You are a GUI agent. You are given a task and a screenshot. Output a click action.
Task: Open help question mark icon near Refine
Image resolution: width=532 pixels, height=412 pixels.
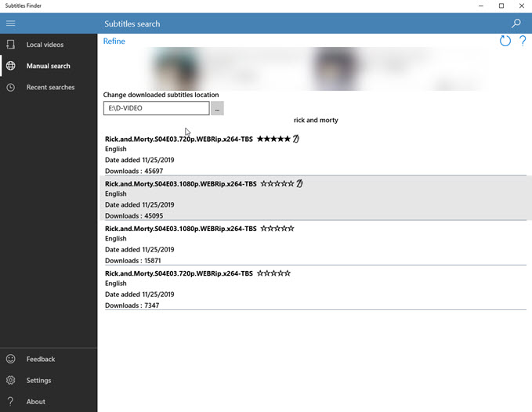(x=523, y=41)
